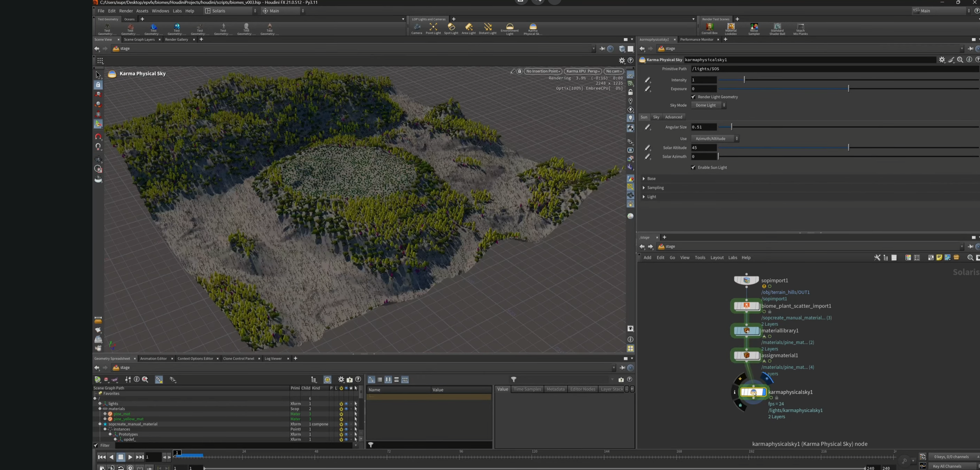Click the Point Light shelf tool
The height and width of the screenshot is (470, 980).
433,28
